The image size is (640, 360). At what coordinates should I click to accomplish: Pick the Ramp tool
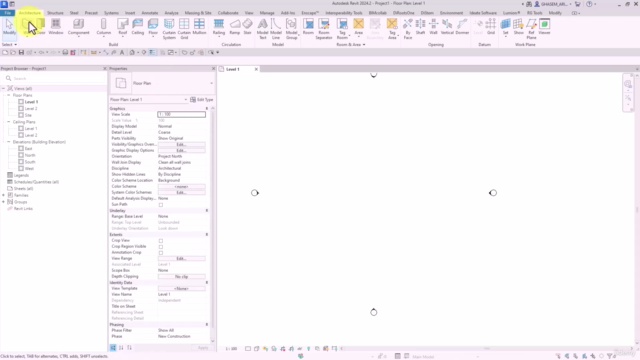(235, 27)
